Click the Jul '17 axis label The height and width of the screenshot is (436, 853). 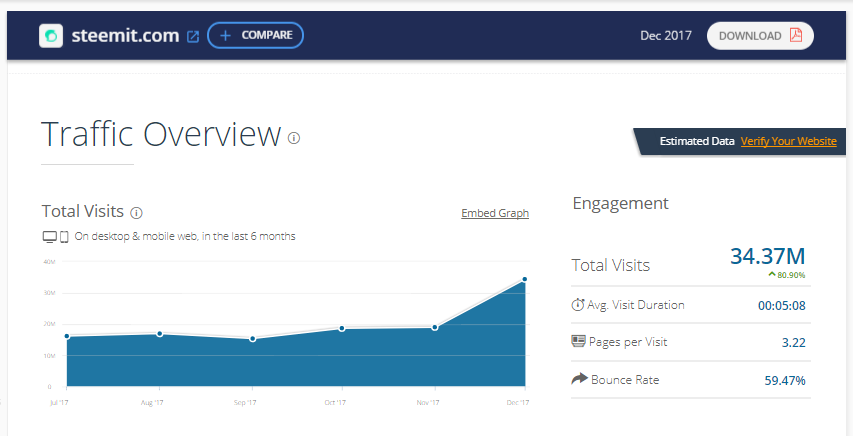click(59, 403)
